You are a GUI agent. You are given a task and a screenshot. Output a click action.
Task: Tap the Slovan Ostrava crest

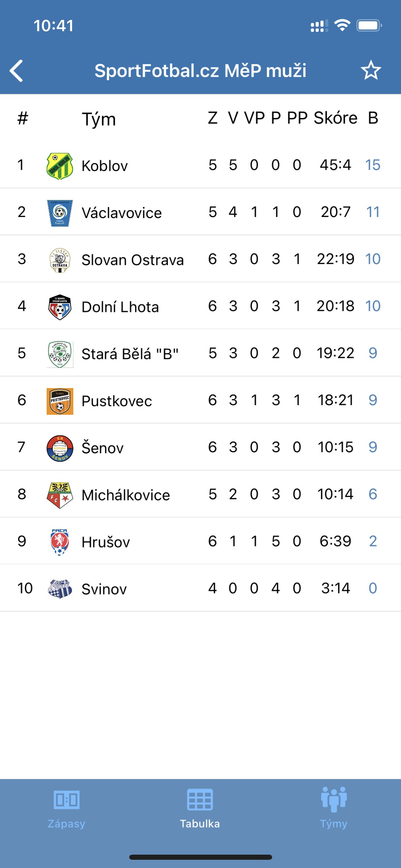click(60, 260)
